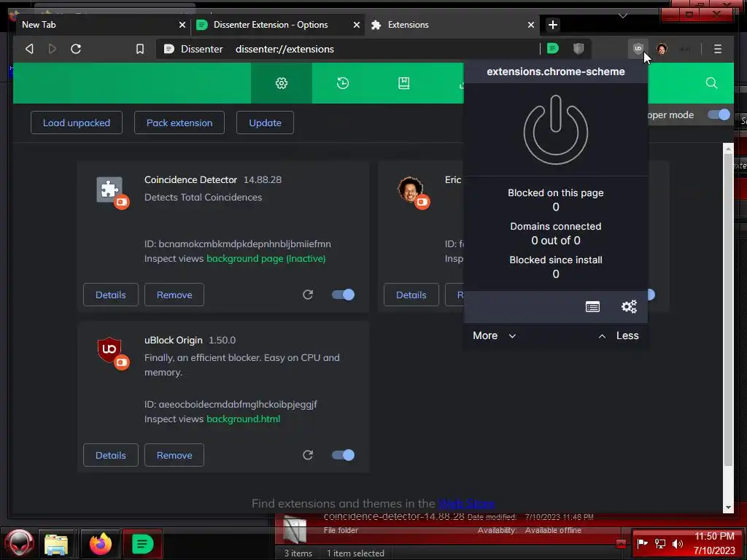Open the Alienware start button
The height and width of the screenshot is (560, 747).
click(20, 543)
